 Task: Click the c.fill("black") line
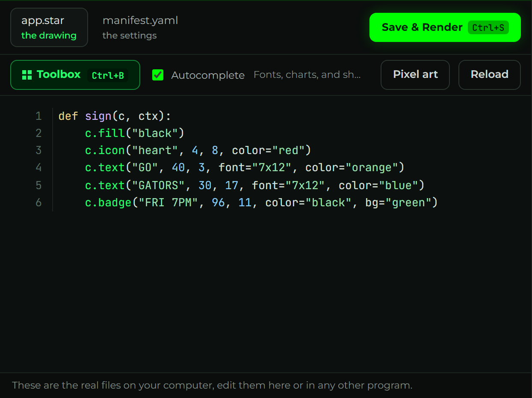(x=134, y=133)
